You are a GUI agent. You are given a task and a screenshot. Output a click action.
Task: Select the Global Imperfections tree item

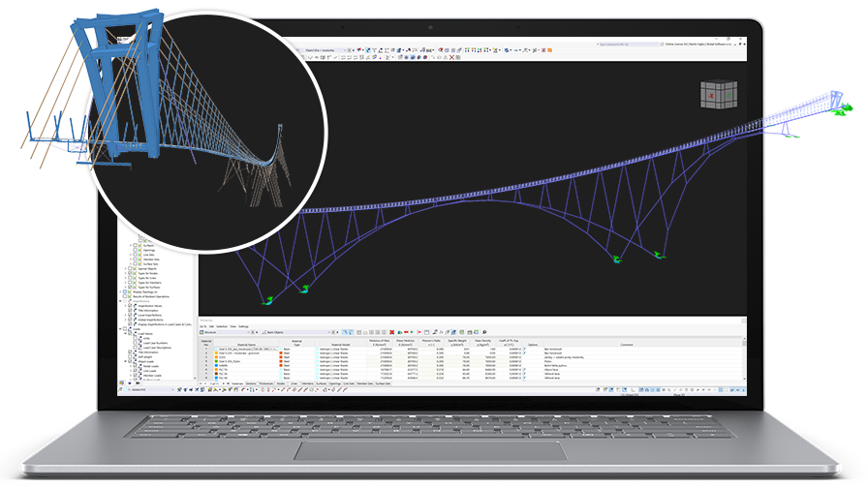(150, 320)
